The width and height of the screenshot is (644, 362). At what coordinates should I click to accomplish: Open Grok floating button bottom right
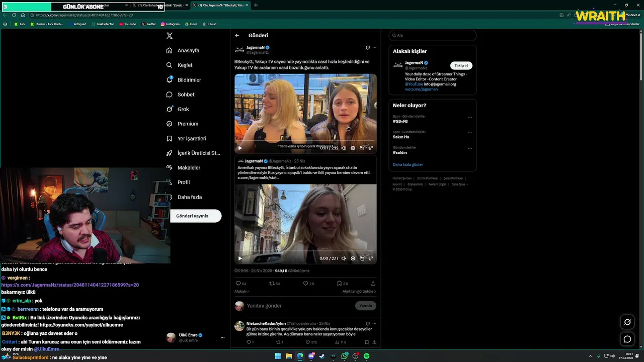pyautogui.click(x=627, y=322)
